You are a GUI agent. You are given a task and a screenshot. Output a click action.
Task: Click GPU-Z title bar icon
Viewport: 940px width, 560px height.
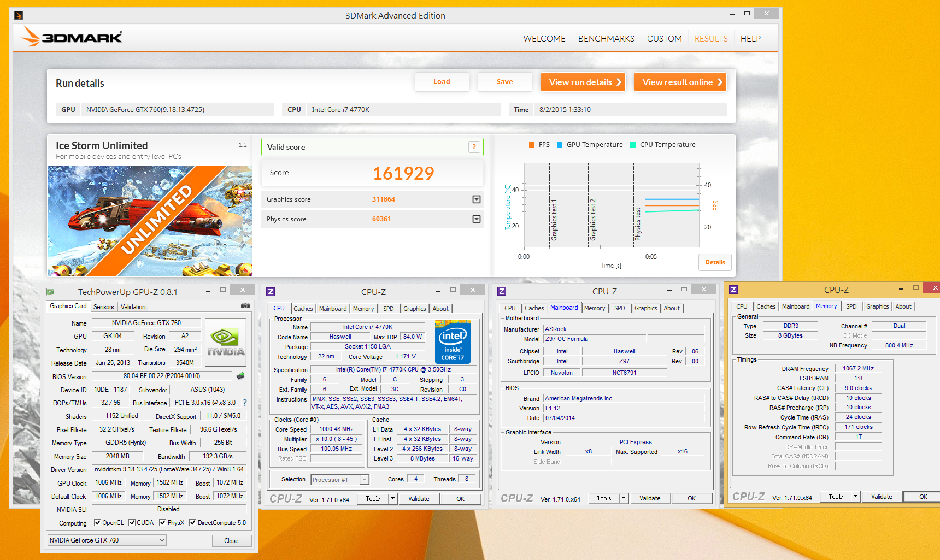click(50, 292)
